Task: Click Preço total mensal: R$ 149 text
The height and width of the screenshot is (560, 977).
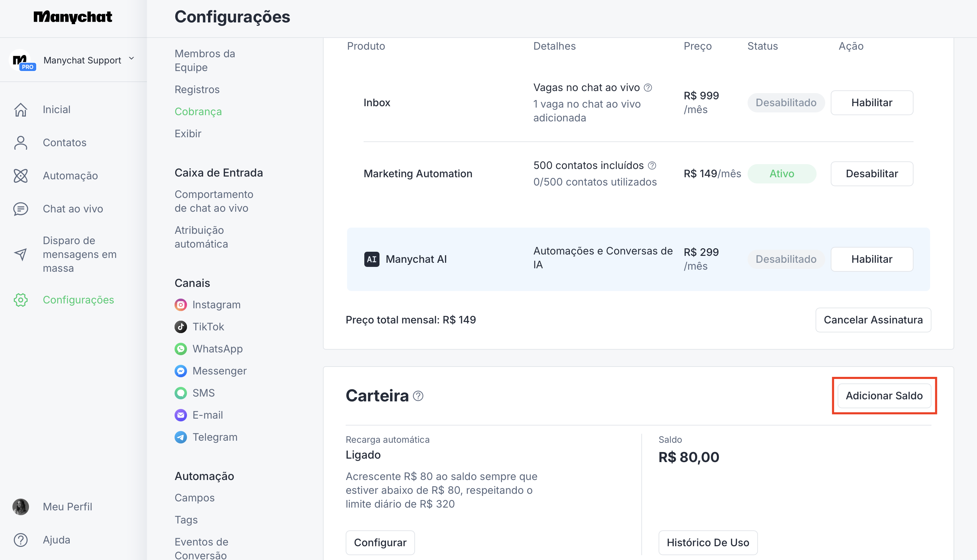Action: 411,320
